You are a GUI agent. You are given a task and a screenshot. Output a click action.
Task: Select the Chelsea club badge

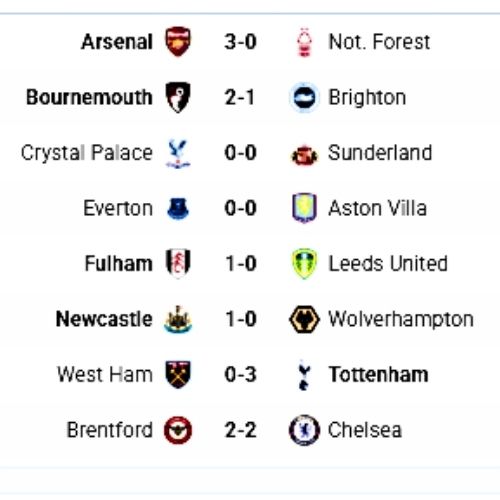304,430
